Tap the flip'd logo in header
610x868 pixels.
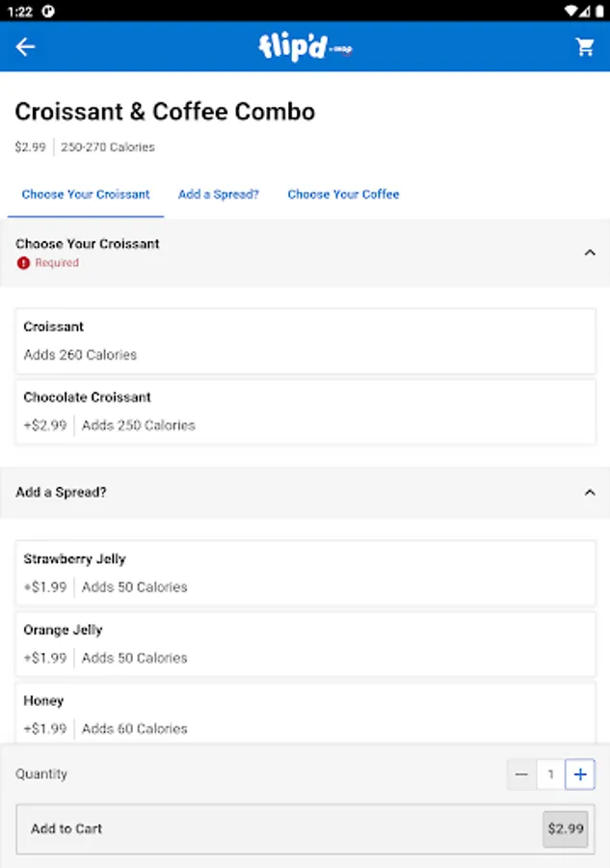point(304,46)
